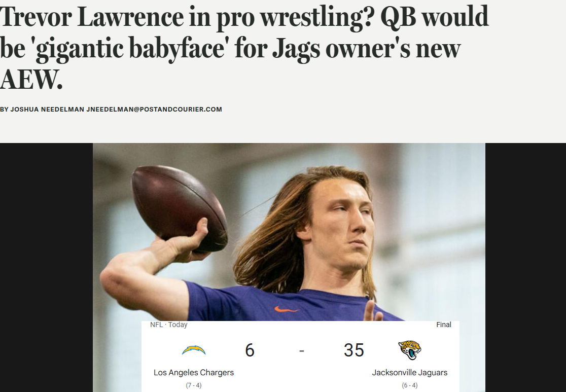Select the Jacksonville Jaguars team name
566x392 pixels.
pyautogui.click(x=410, y=373)
